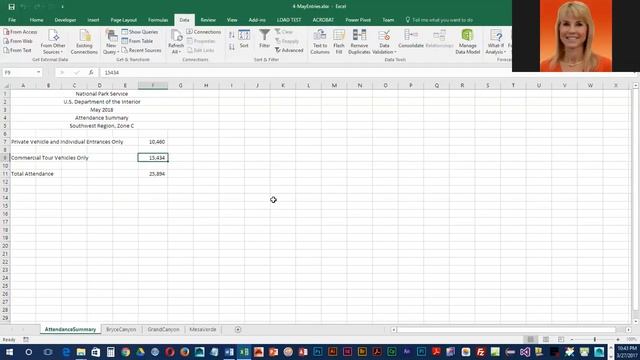Click horizontal scrollbar right arrow
The image size is (640, 360).
[628, 329]
